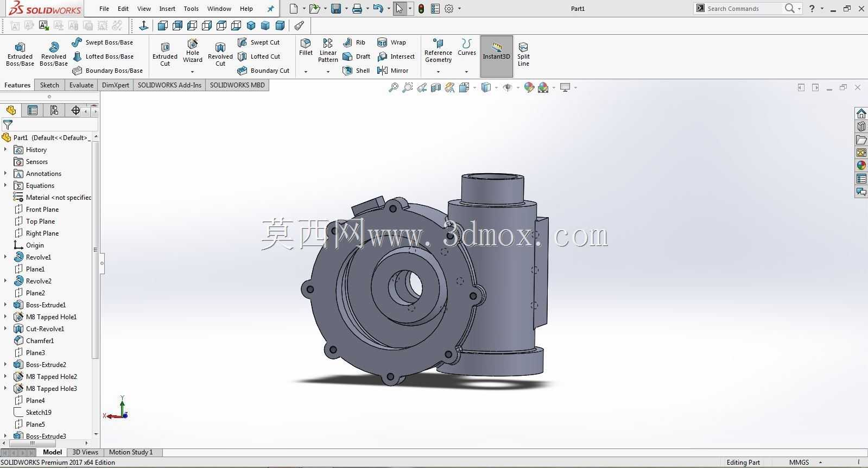Click the Rebuild traffic light icon
The image size is (868, 468).
click(421, 9)
